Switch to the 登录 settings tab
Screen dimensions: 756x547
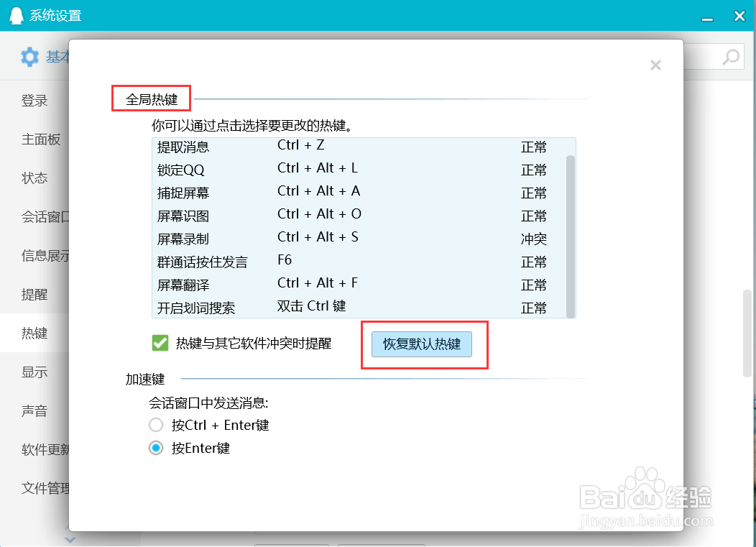pos(34,101)
